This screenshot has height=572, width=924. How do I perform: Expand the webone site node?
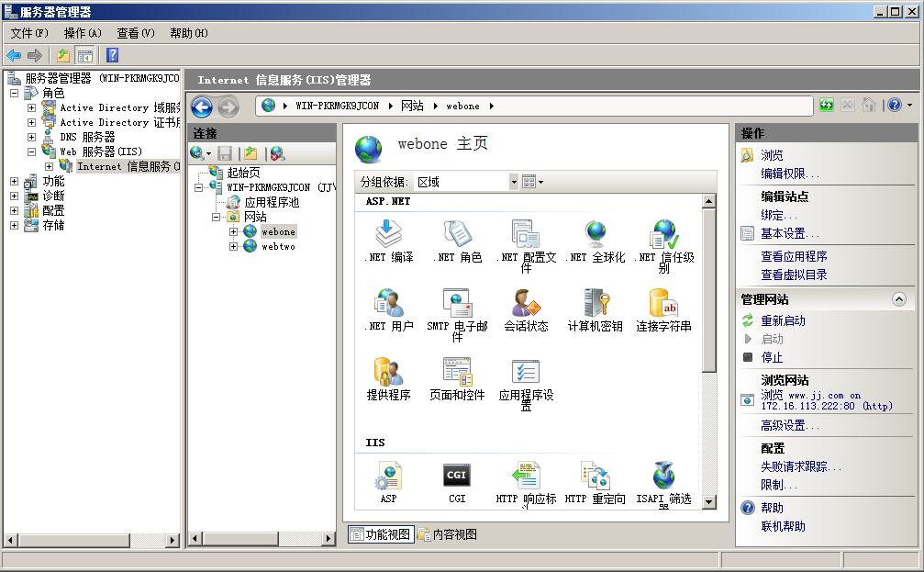233,231
